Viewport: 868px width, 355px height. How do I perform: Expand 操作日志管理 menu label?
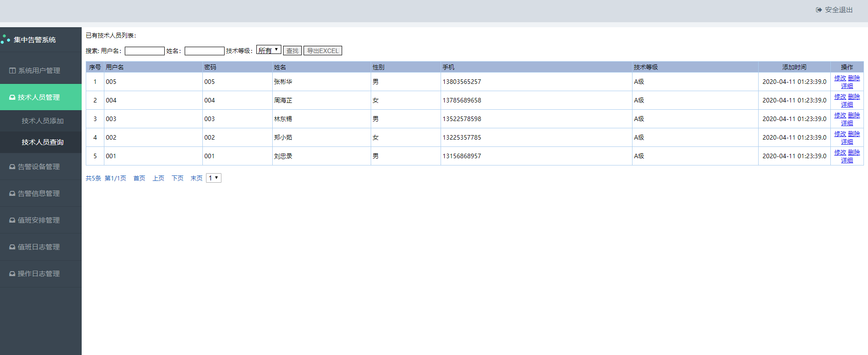(x=39, y=274)
